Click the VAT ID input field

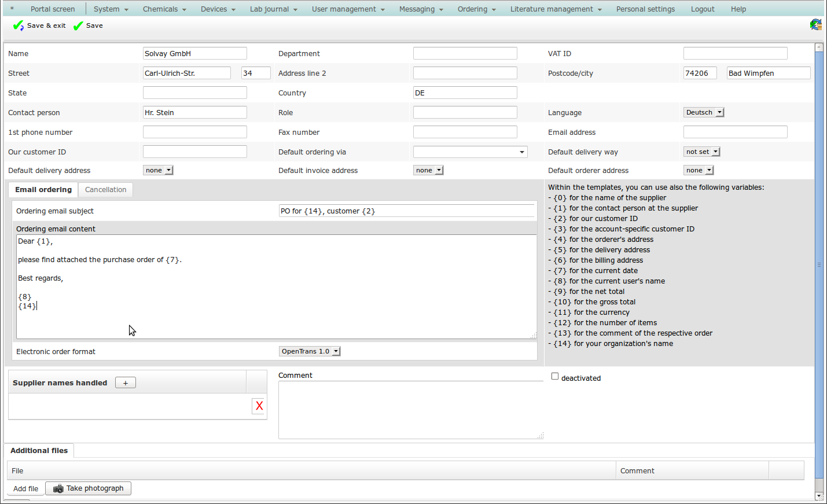pyautogui.click(x=735, y=54)
